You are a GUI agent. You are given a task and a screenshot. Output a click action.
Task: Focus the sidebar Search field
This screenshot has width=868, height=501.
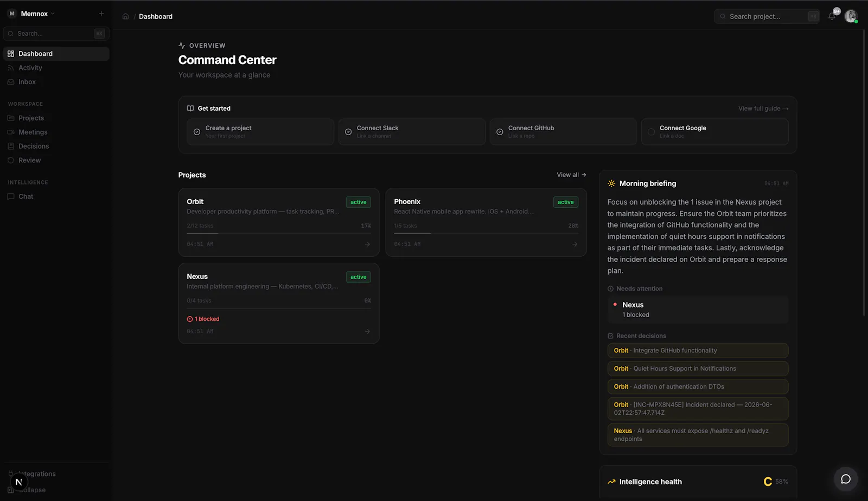(x=56, y=34)
